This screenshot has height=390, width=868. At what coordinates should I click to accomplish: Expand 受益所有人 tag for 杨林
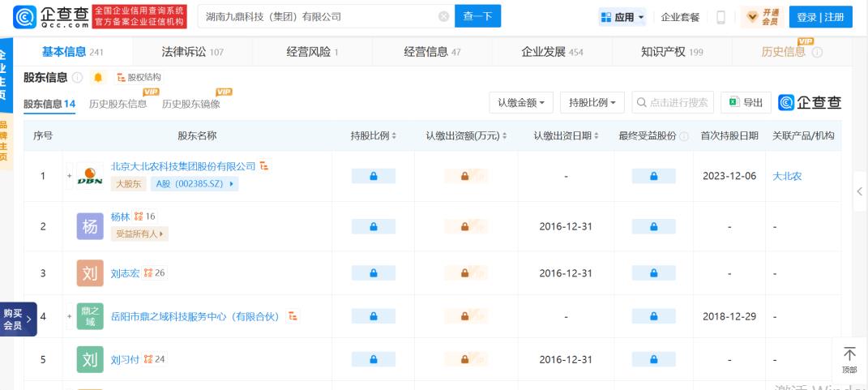139,234
